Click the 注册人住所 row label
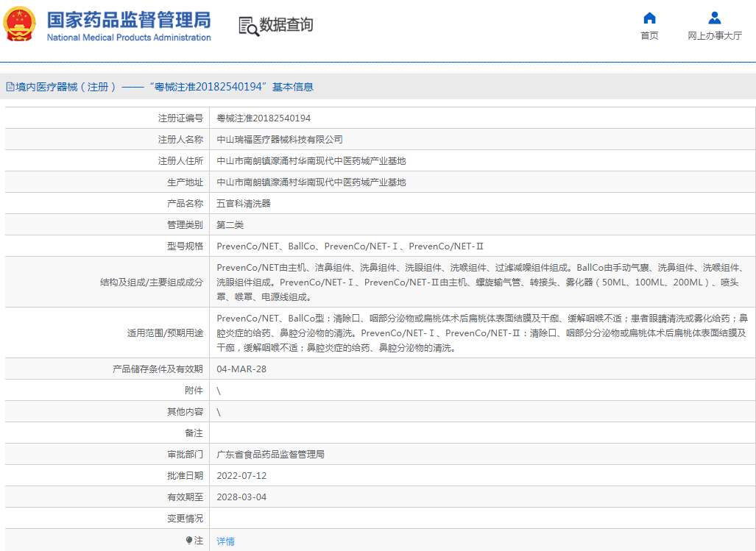 point(180,161)
